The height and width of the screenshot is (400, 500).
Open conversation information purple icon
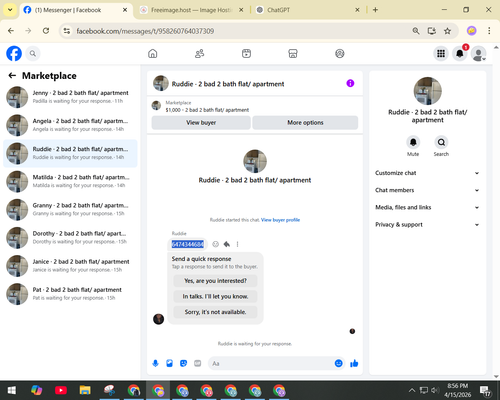(x=350, y=83)
